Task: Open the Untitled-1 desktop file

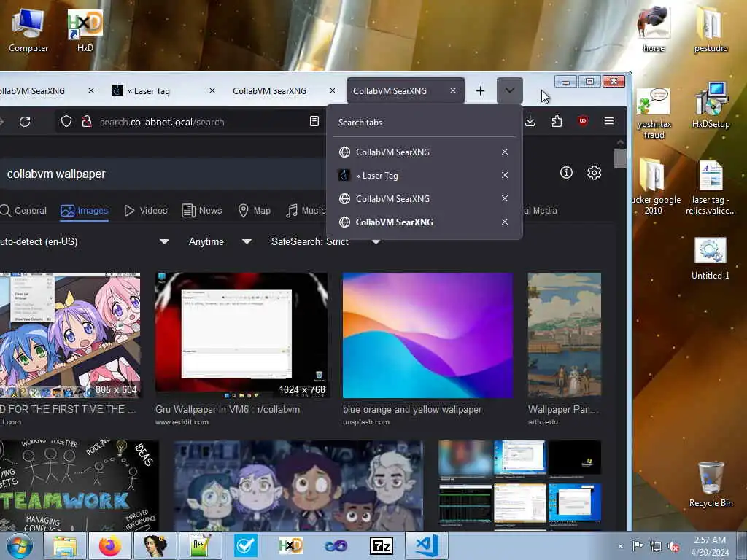Action: (x=711, y=258)
